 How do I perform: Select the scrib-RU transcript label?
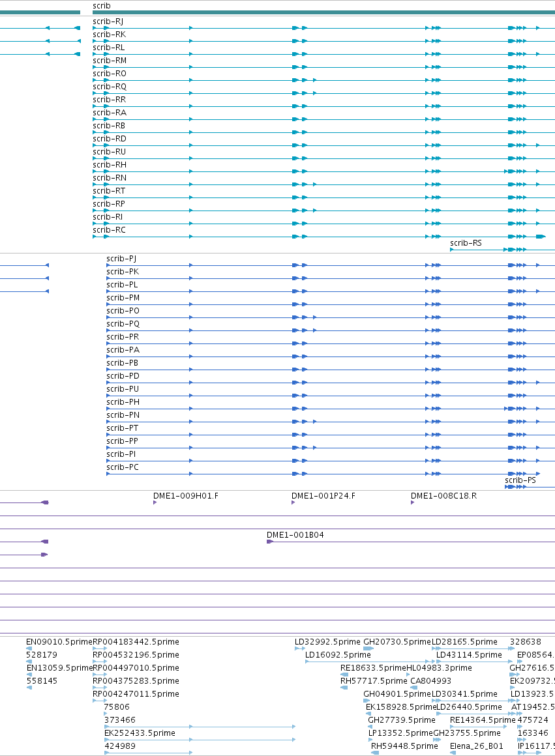109,151
